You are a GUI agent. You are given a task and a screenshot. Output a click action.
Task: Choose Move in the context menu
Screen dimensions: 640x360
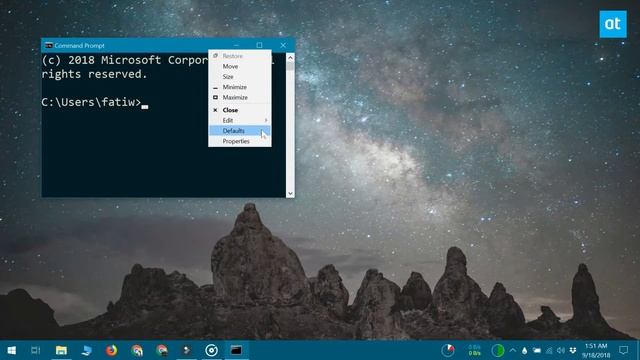240,66
